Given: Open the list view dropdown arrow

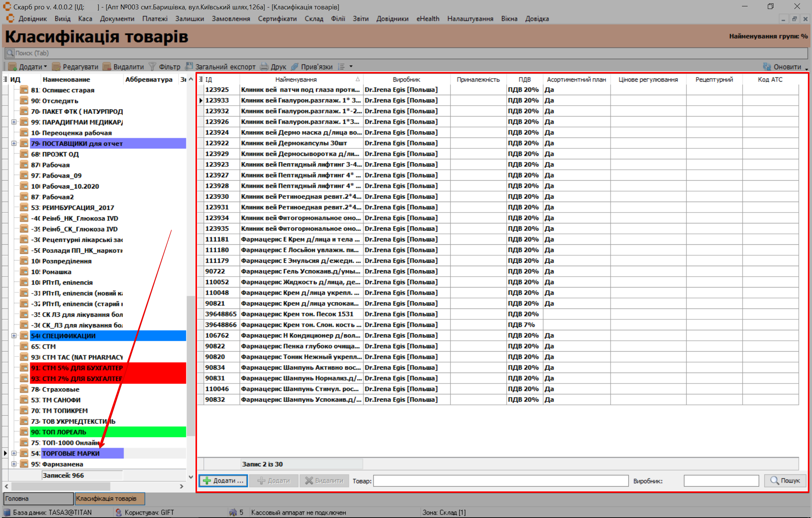Looking at the screenshot, I should coord(351,67).
